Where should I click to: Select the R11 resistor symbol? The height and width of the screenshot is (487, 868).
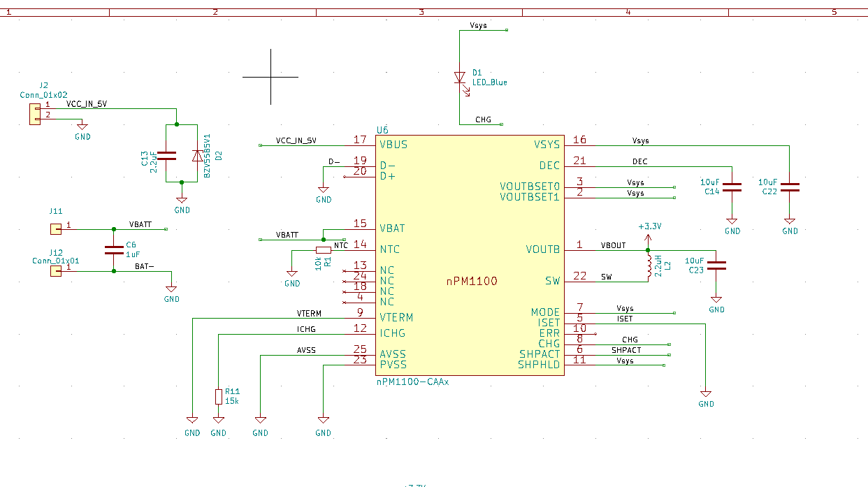[218, 397]
